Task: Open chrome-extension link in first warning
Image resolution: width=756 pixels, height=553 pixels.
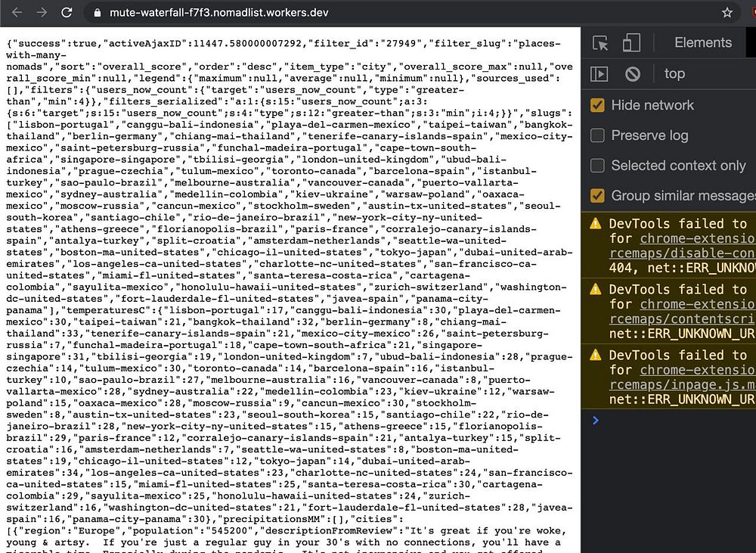Action: (698, 238)
